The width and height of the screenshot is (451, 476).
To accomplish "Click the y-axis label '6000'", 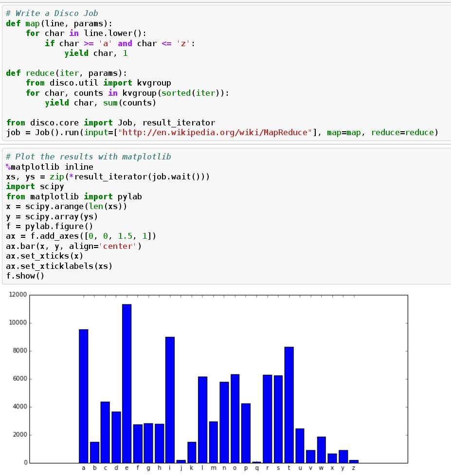I will (20, 379).
